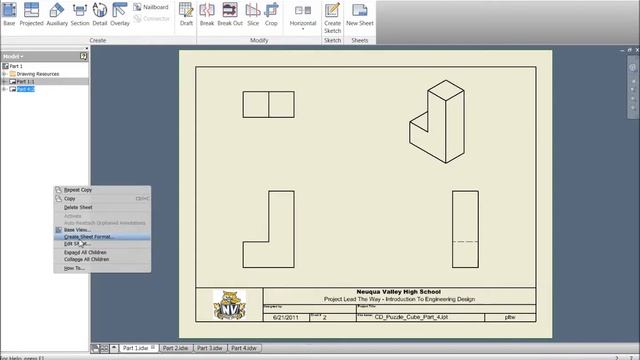The image size is (640, 360).
Task: Choose Collapse All Children
Action: tap(102, 259)
